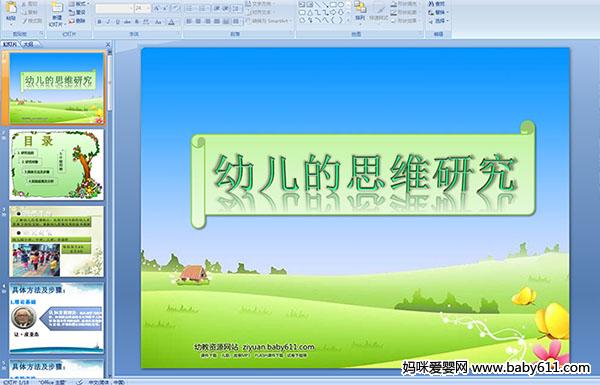Click the Arrange objects icon
The height and width of the screenshot is (385, 600).
[360, 10]
